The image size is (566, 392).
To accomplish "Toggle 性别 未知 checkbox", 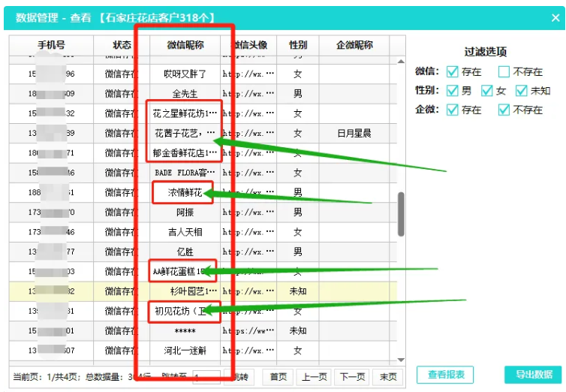I will (521, 91).
